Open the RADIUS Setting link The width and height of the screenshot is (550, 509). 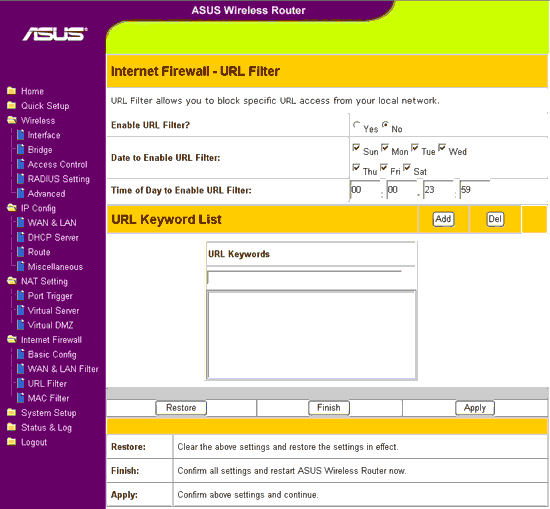coord(59,179)
